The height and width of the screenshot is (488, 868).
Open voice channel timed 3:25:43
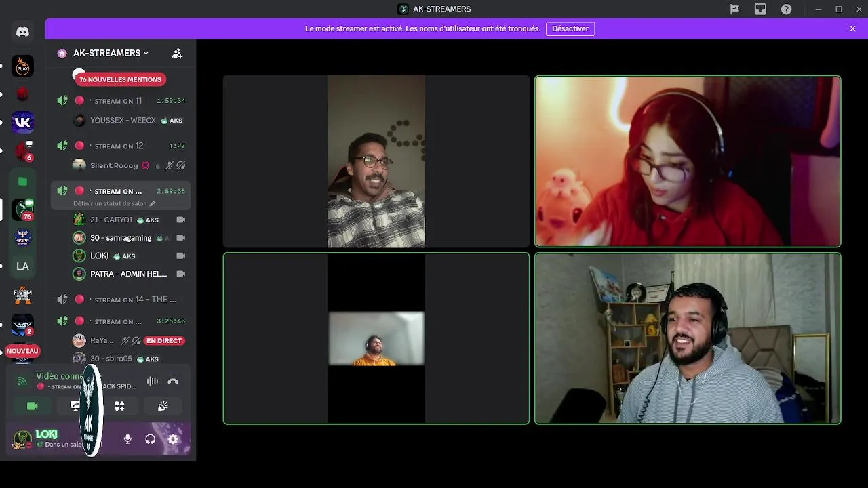coord(121,321)
